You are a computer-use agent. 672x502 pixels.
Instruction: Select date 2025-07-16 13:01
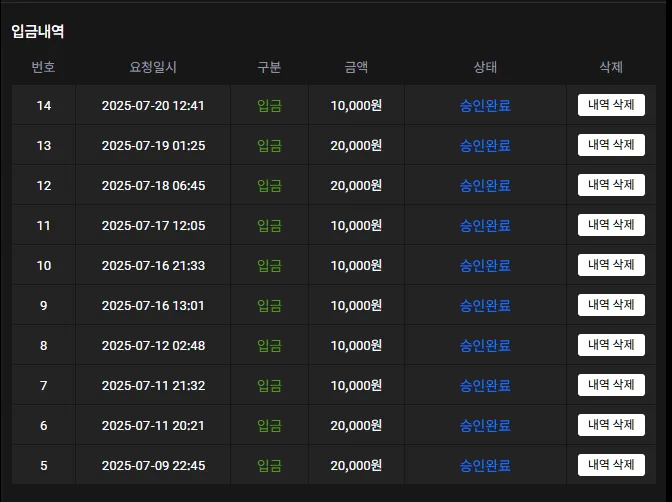(x=153, y=306)
